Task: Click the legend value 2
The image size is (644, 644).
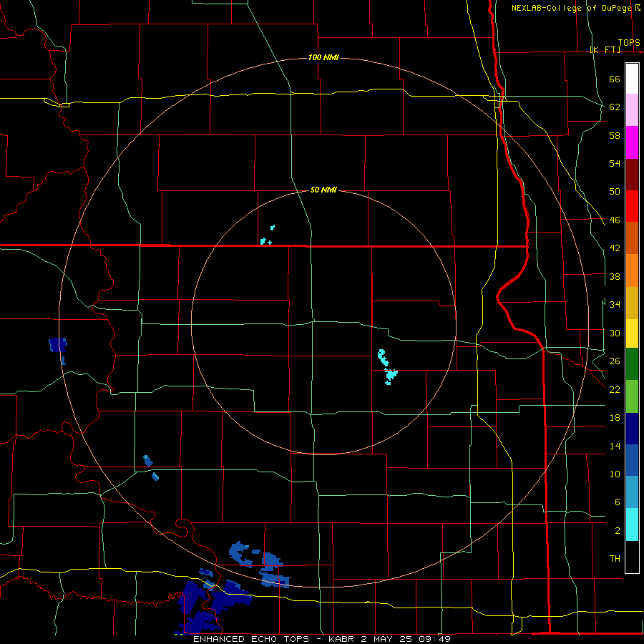Action: [x=617, y=531]
